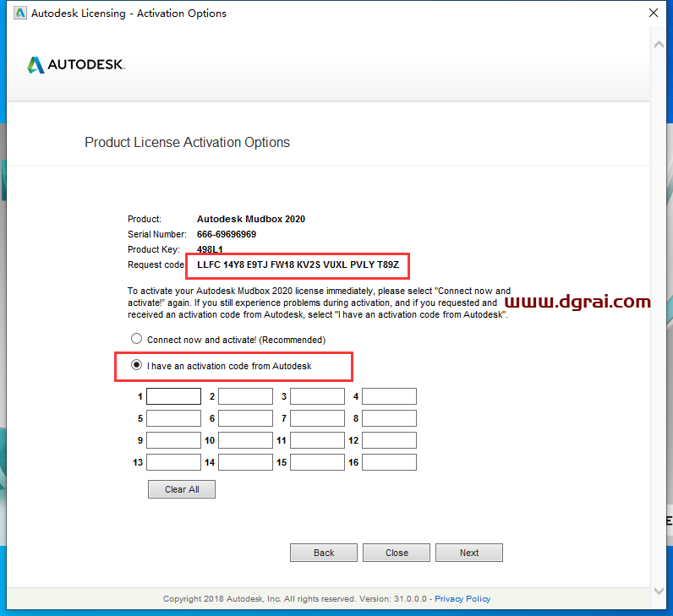Image resolution: width=673 pixels, height=616 pixels.
Task: Click activation code box number 2
Action: pyautogui.click(x=245, y=396)
